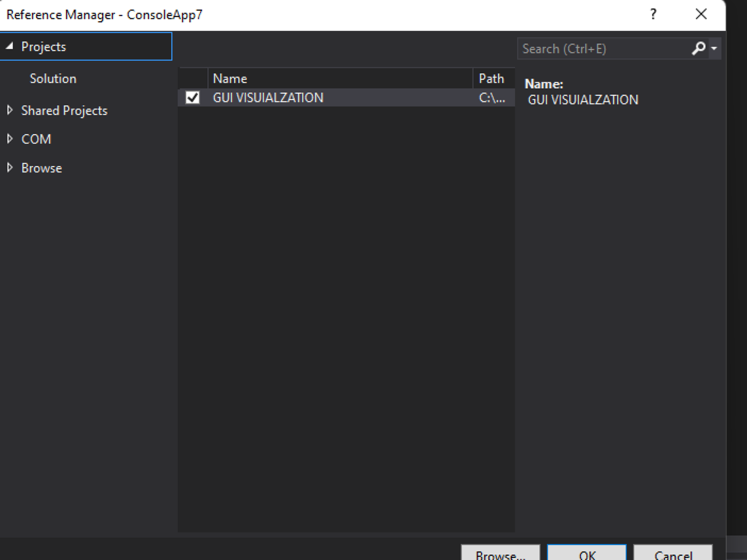Expand the Browse category arrow
747x560 pixels.
(10, 167)
